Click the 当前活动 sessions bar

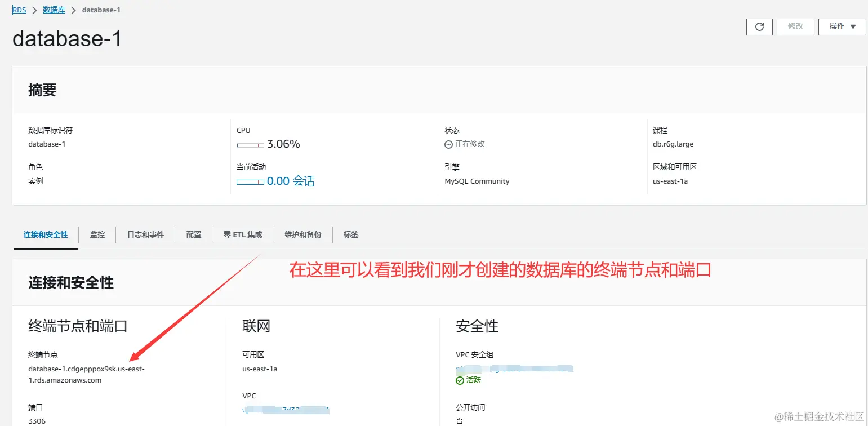click(x=251, y=182)
